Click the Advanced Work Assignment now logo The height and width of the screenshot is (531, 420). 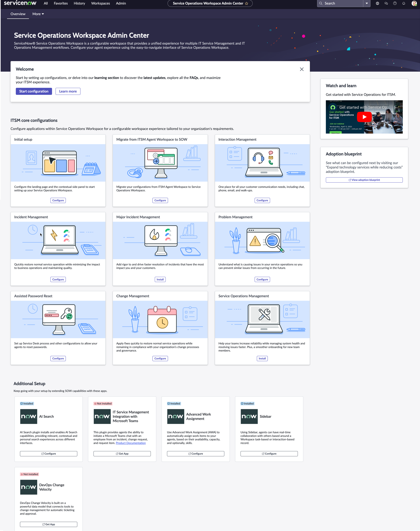tap(176, 416)
